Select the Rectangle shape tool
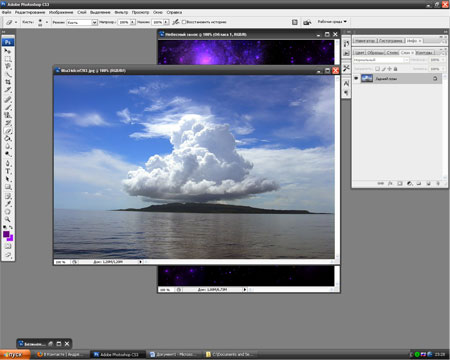The width and height of the screenshot is (450, 360). point(8,187)
